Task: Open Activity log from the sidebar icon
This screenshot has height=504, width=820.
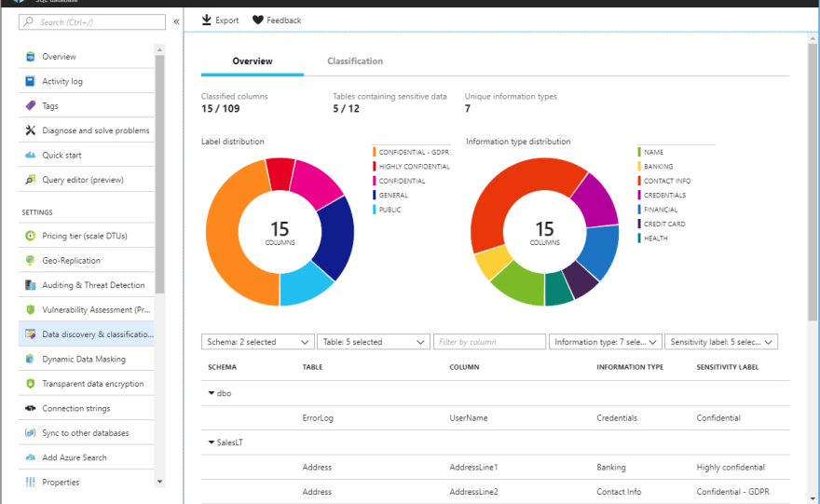Action: [x=31, y=82]
